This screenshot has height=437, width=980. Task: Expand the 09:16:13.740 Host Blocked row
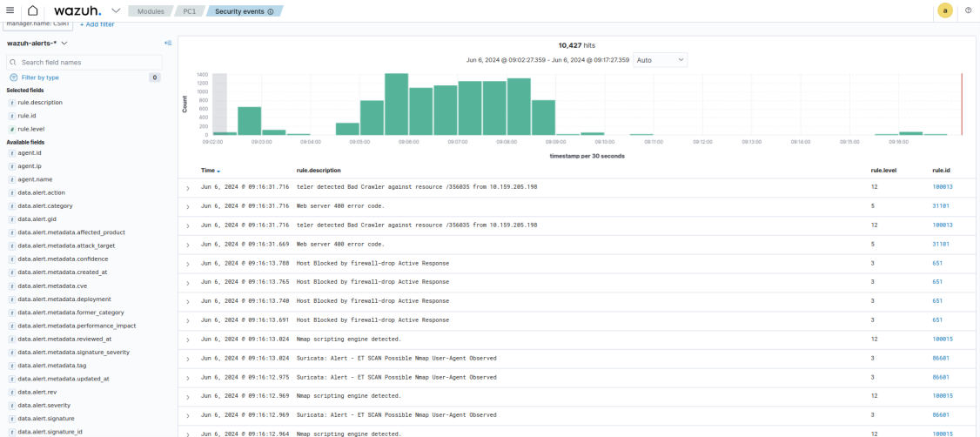click(187, 301)
